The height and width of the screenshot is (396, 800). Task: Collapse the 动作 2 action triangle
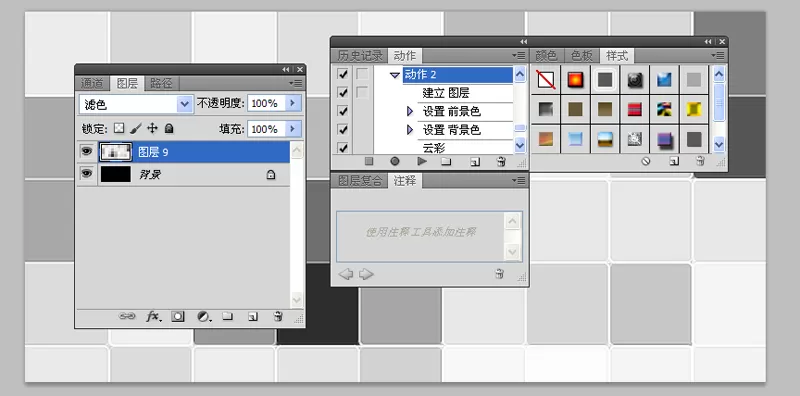pyautogui.click(x=394, y=75)
